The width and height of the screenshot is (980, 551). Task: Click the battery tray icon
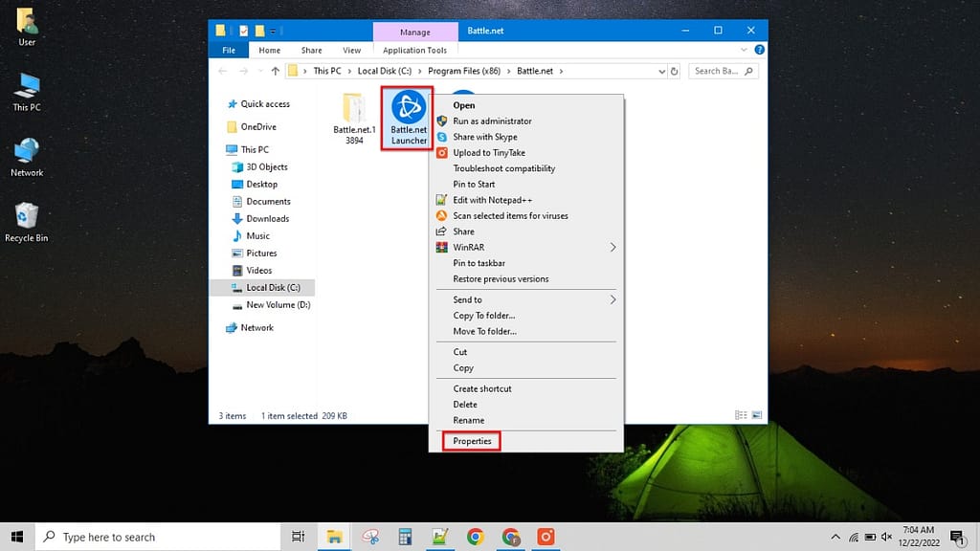(870, 537)
